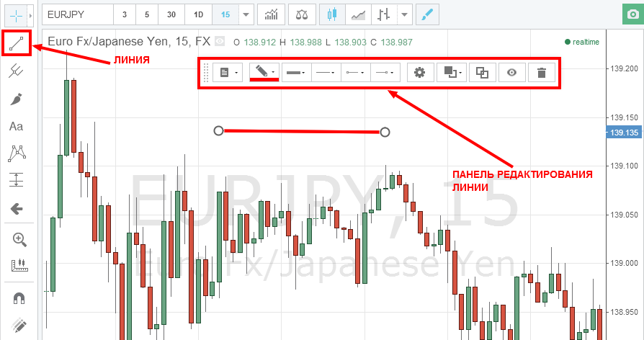Click the 138.988 high value

tap(305, 42)
